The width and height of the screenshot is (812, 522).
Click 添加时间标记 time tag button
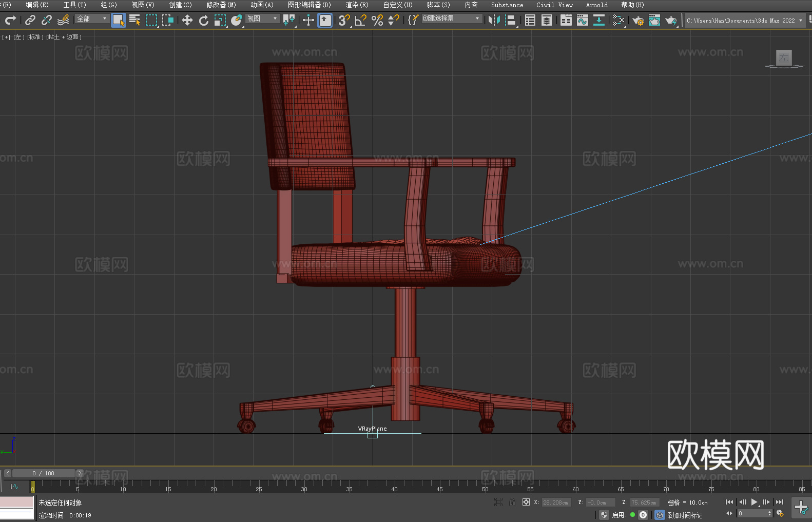coord(685,515)
